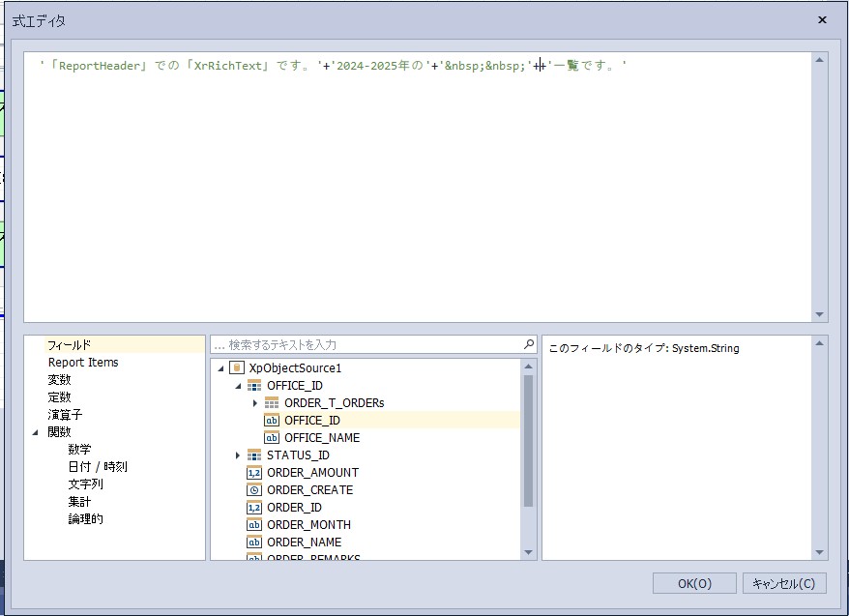Click the search text input field
Screen dimensions: 849x616
tap(367, 344)
